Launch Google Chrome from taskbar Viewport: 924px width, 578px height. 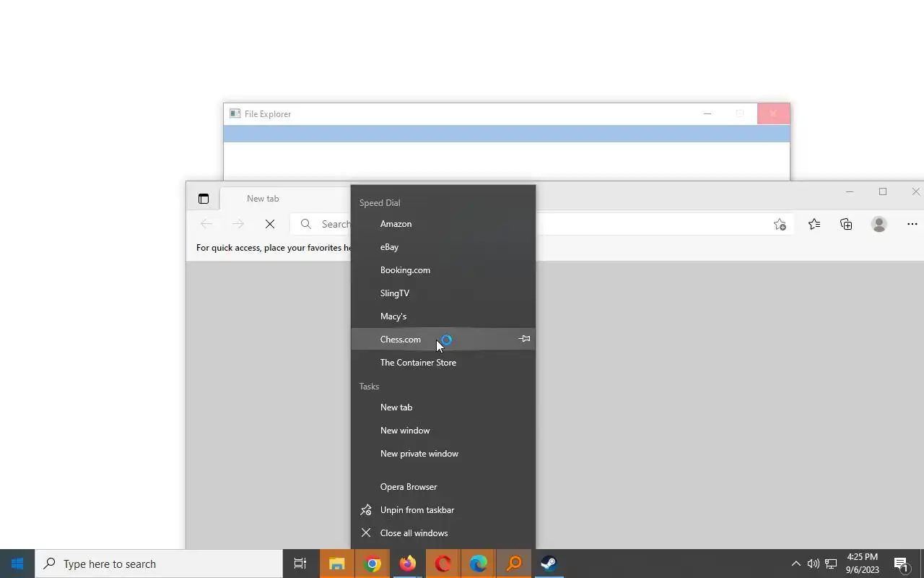pyautogui.click(x=372, y=564)
